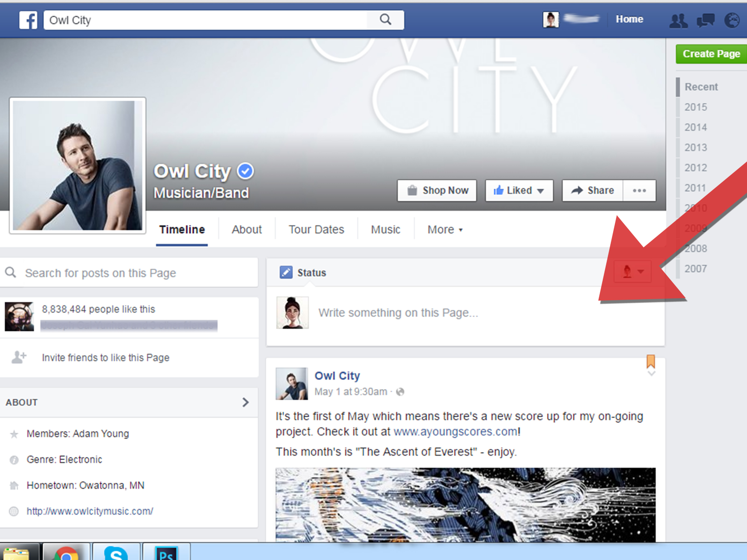Click the Facebook logo icon
Viewport: 747px width, 560px height.
coord(28,20)
